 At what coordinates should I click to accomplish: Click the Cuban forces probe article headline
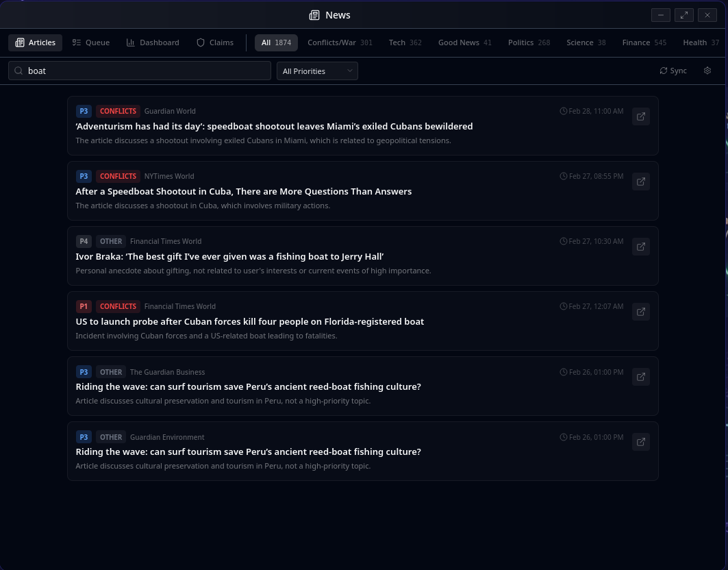249,321
